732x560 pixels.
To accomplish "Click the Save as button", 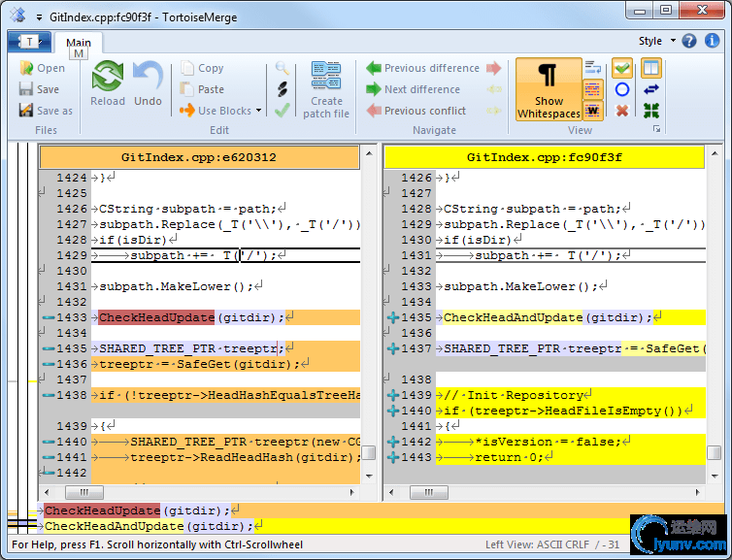I will [46, 111].
